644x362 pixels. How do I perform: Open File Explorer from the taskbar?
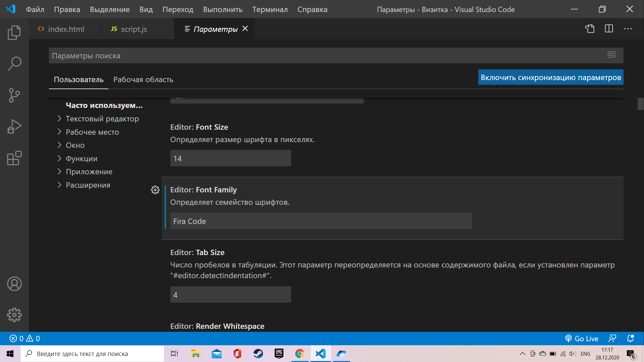196,354
